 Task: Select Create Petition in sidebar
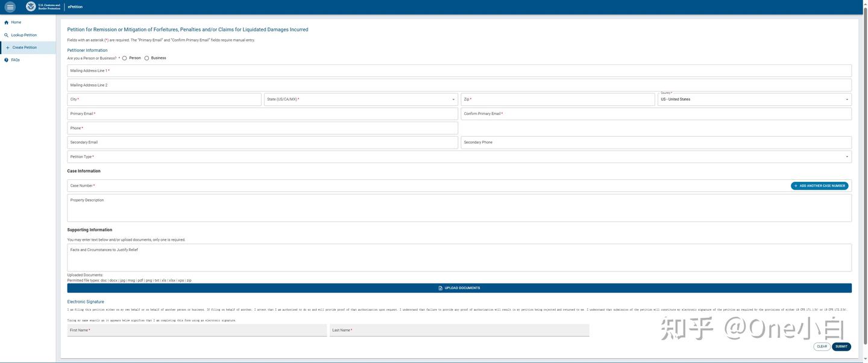(28, 48)
